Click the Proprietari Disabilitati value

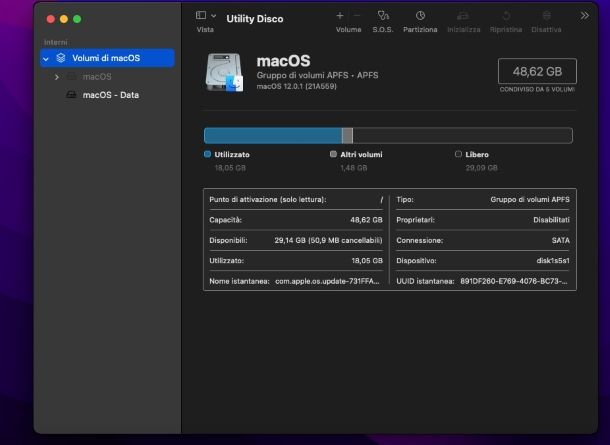point(551,220)
